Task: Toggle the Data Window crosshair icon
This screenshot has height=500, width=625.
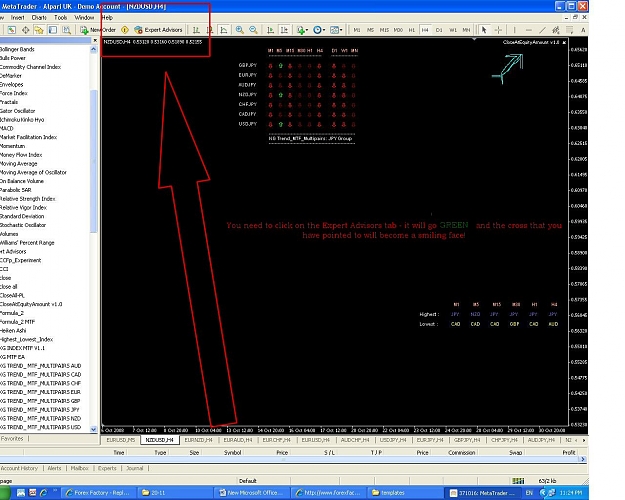Action: (x=26, y=30)
